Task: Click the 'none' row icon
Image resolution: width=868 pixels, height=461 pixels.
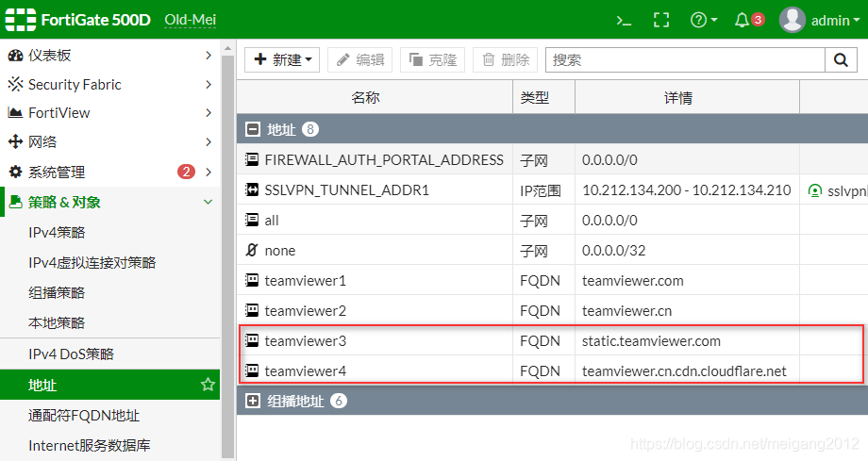Action: click(252, 250)
